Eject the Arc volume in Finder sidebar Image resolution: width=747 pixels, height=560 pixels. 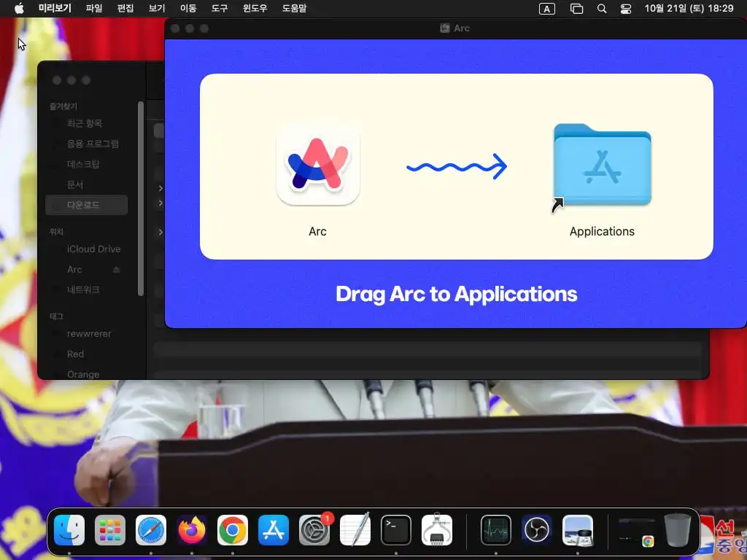tap(116, 270)
